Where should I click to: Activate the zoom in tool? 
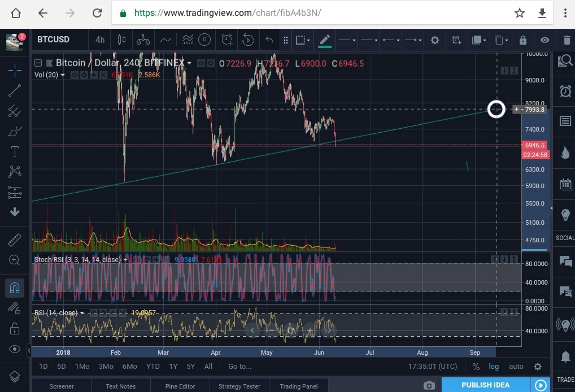(15, 260)
